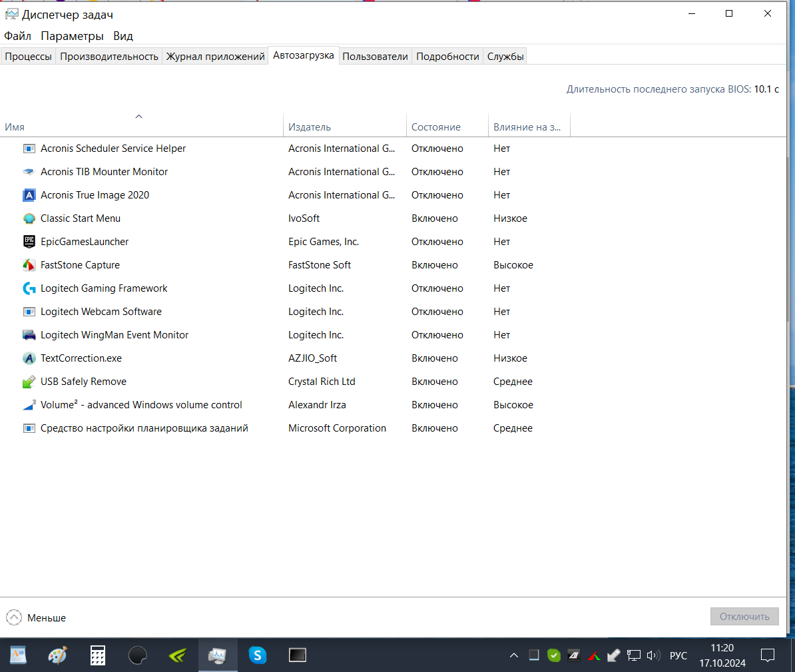Click the Task Manager title bar icon

[x=11, y=14]
